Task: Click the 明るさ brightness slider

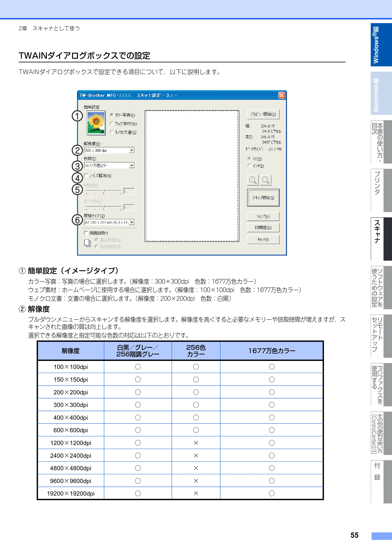Action: coord(103,192)
